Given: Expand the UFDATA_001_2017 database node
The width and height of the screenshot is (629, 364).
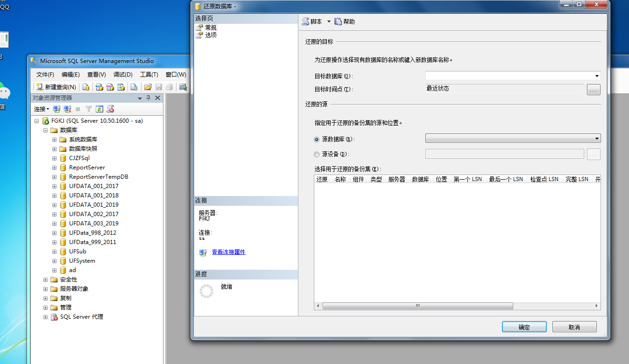Looking at the screenshot, I should 55,186.
